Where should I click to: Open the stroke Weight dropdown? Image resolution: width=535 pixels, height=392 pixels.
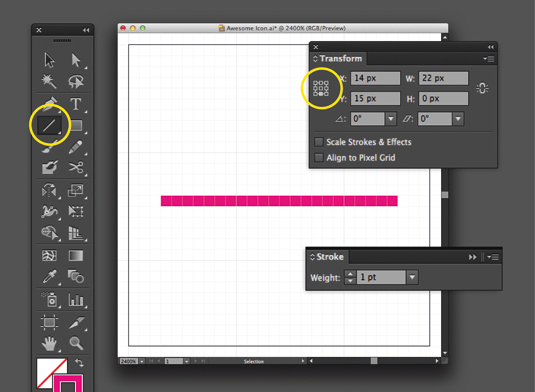[x=412, y=277]
